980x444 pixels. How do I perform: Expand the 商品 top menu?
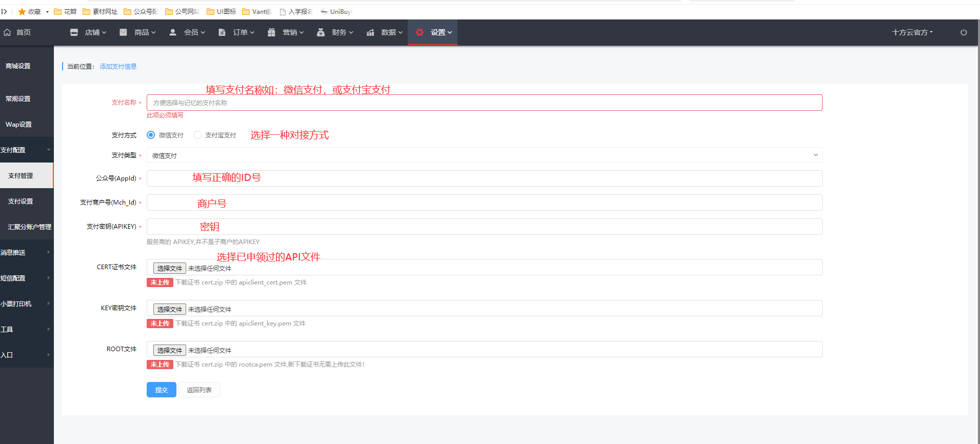click(x=145, y=32)
